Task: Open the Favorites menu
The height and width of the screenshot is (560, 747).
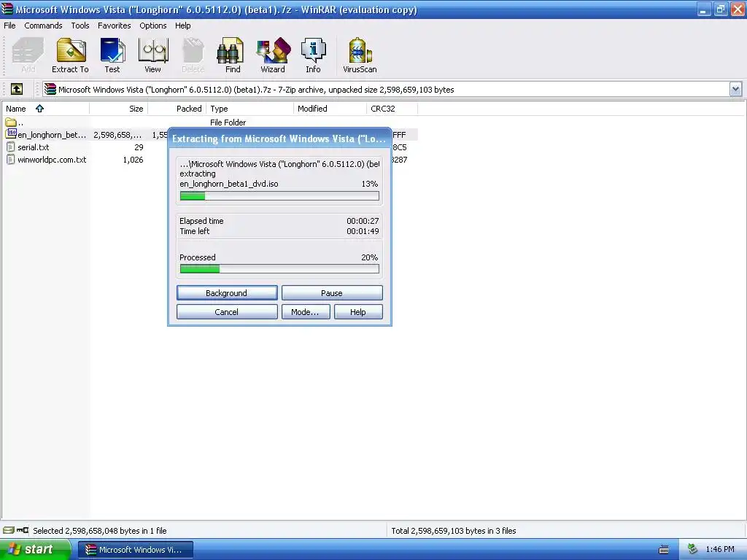Action: (x=115, y=26)
